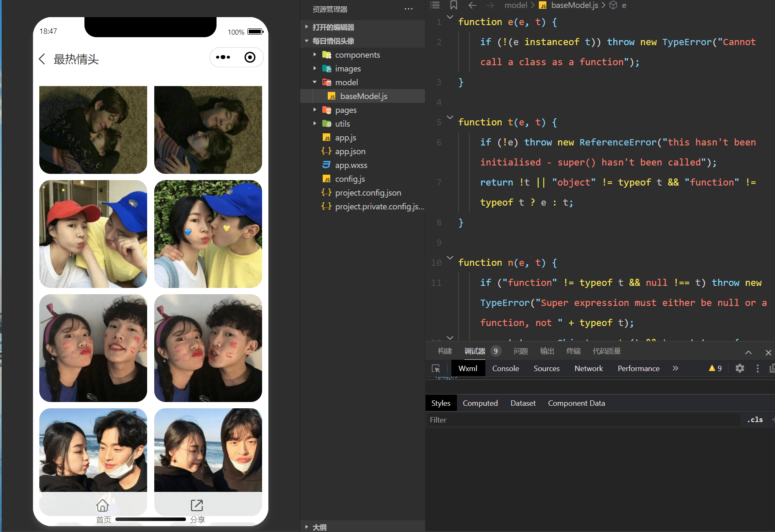Click the element inspect picker icon
Image resolution: width=775 pixels, height=532 pixels.
[x=436, y=369]
